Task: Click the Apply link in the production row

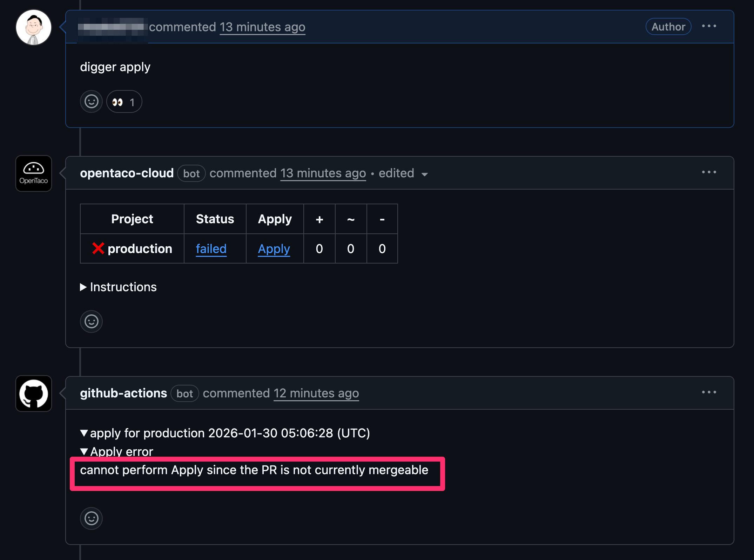Action: click(274, 249)
